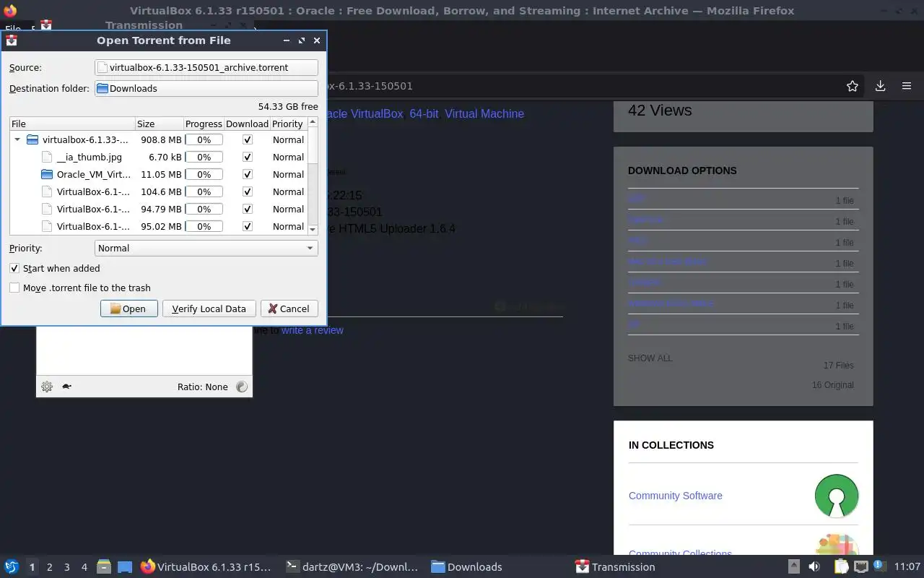Follow the write a review link
The image size is (924, 578).
(x=312, y=330)
